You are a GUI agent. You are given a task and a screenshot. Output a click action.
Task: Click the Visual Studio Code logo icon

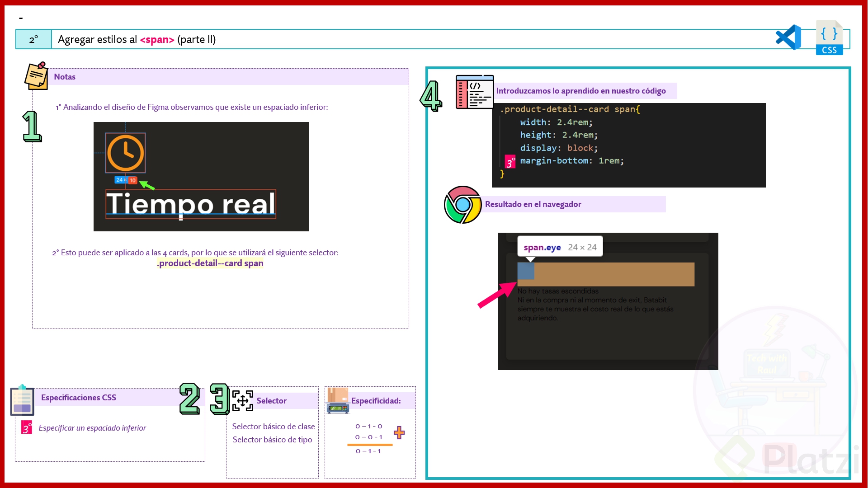788,38
